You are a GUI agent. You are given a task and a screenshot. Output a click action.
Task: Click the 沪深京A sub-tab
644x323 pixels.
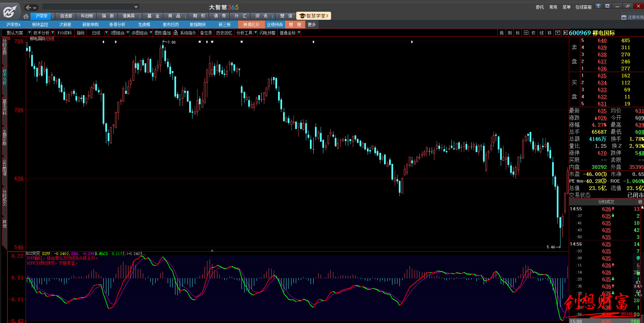13,24
